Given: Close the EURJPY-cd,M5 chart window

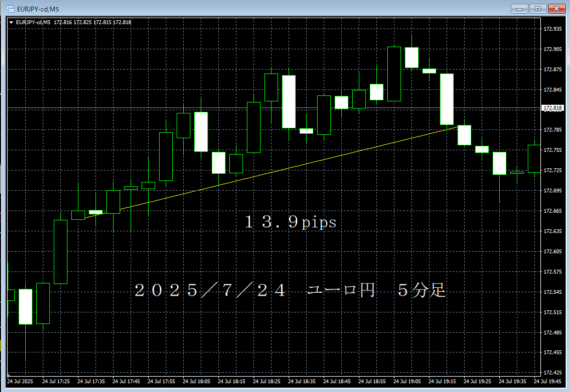Looking at the screenshot, I should click(x=556, y=9).
